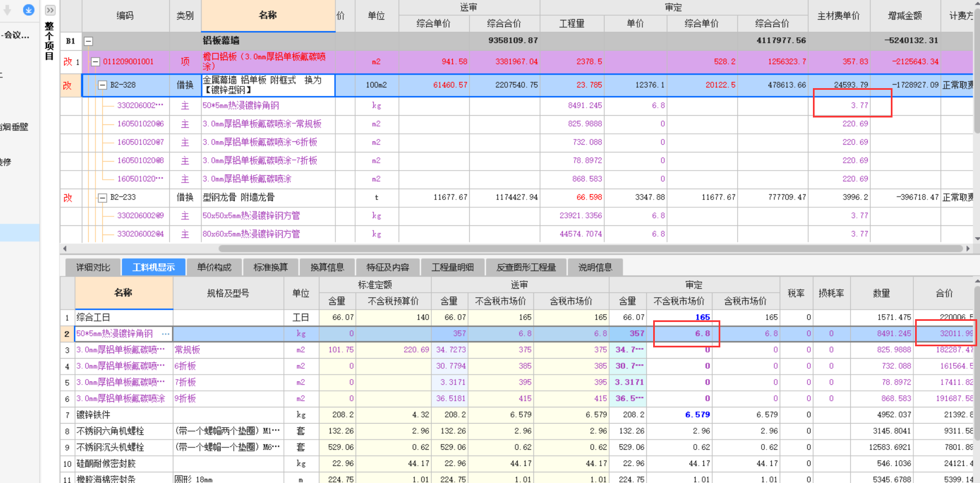Click the double-chevron expand panel button
Screen dimensions: 980x483
(x=50, y=10)
